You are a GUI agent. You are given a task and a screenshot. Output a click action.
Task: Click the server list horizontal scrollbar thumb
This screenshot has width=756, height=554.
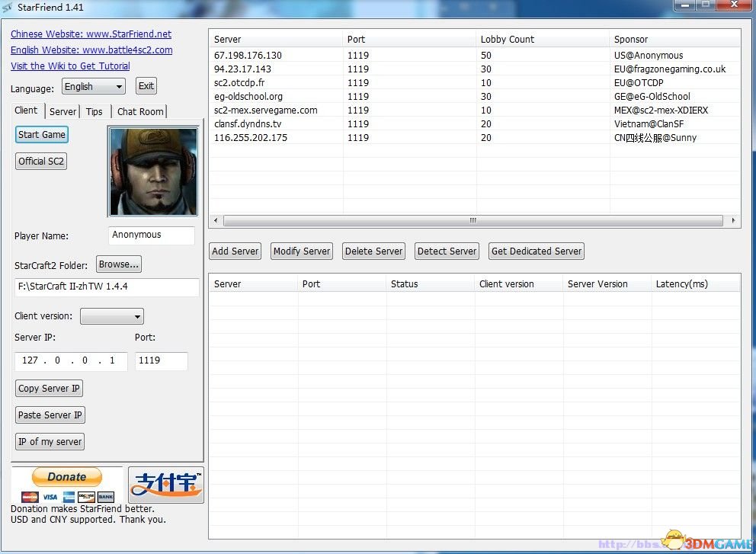coord(473,220)
